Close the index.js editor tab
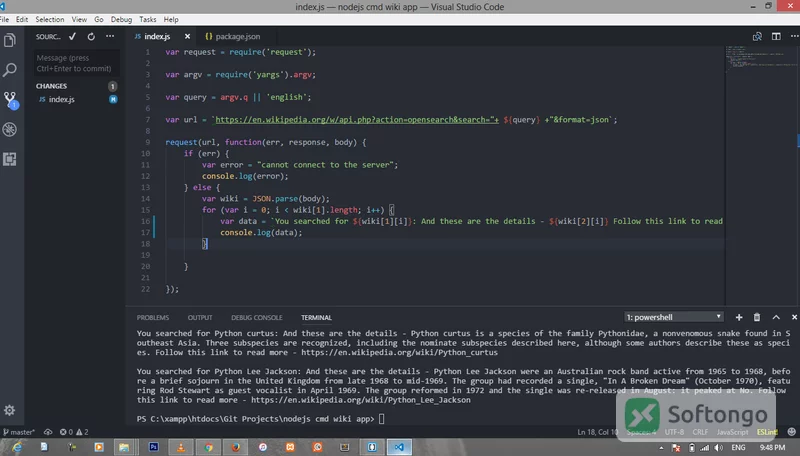Image resolution: width=800 pixels, height=456 pixels. [x=187, y=36]
